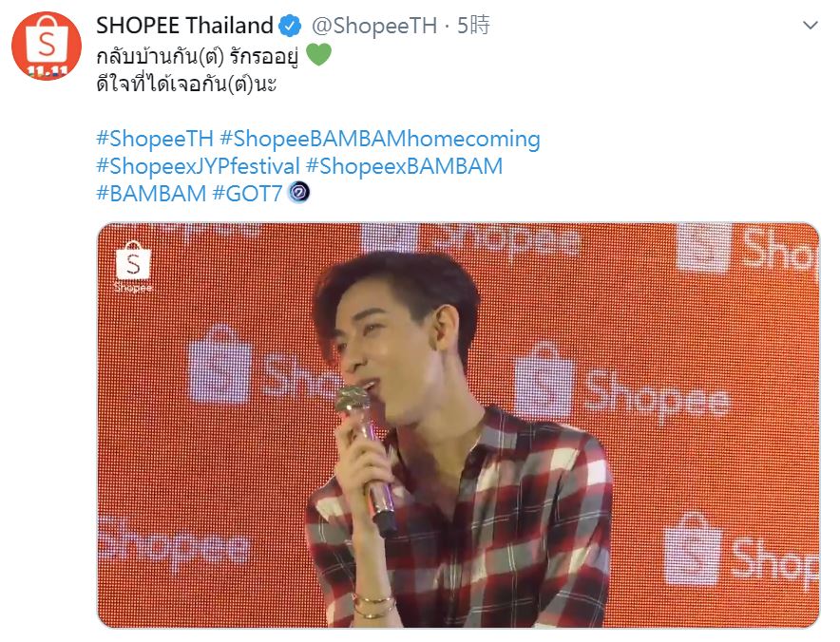Open hashtag #GOT7
Image resolution: width=840 pixels, height=642 pixels.
pyautogui.click(x=247, y=194)
